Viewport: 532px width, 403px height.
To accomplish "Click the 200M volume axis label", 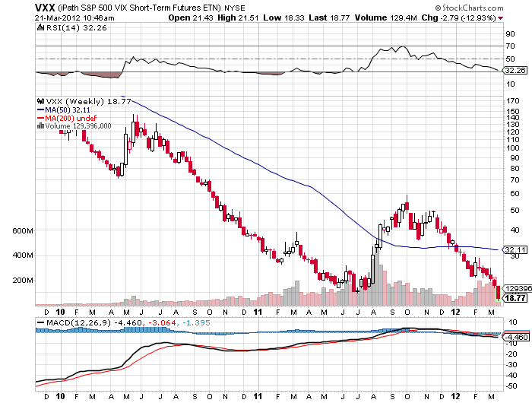I will [x=23, y=281].
